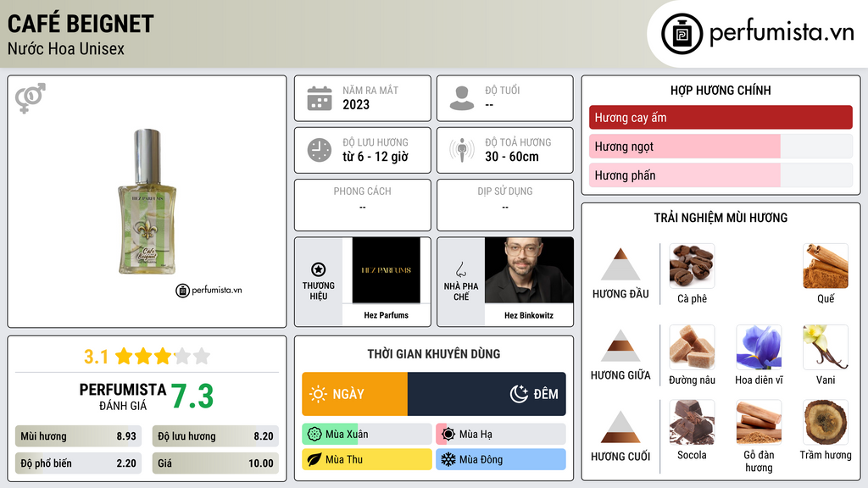Click the calendar icon for release year
This screenshot has width=868, height=488.
point(320,98)
